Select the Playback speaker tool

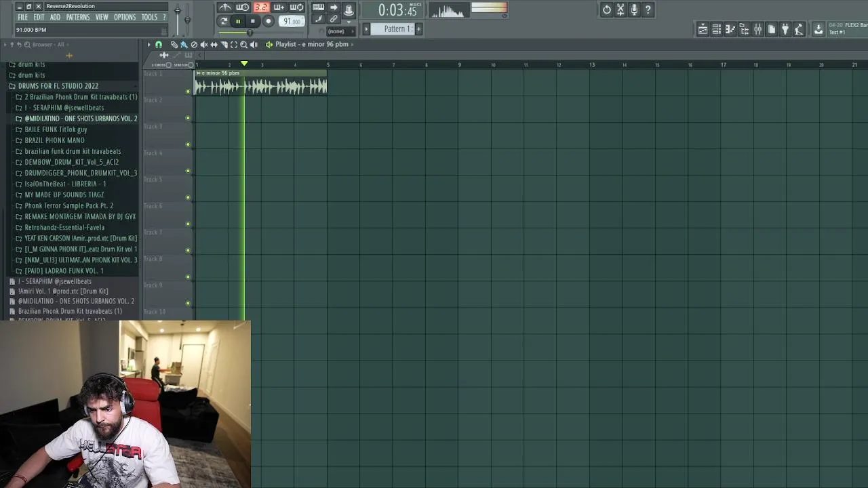click(x=254, y=45)
